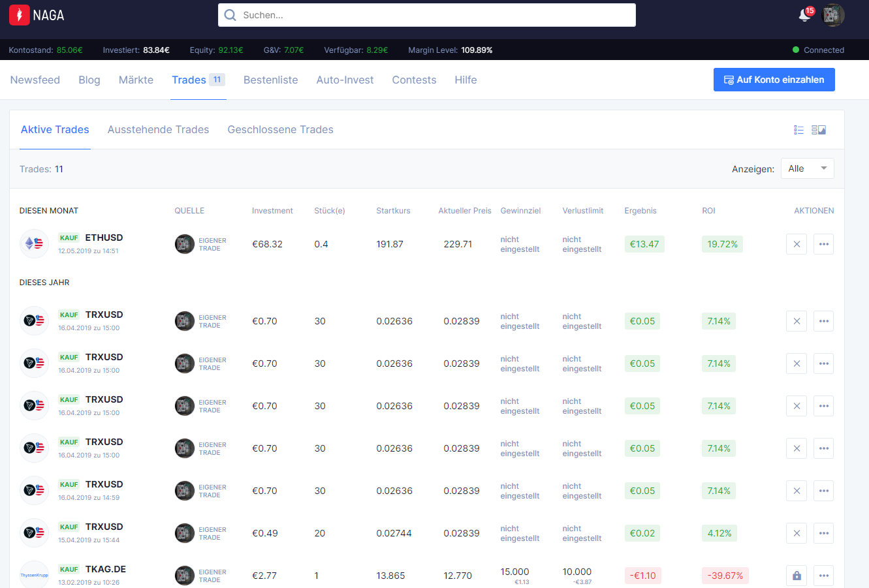Screen dimensions: 869x588
Task: Close the TRXUSD trade from 15.04.2019
Action: pyautogui.click(x=797, y=533)
